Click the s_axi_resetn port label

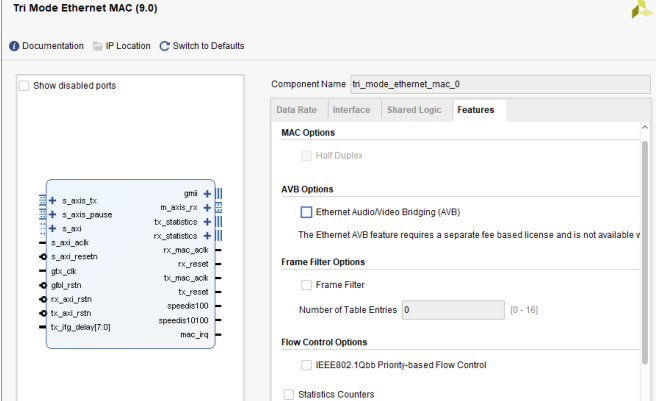click(x=74, y=257)
